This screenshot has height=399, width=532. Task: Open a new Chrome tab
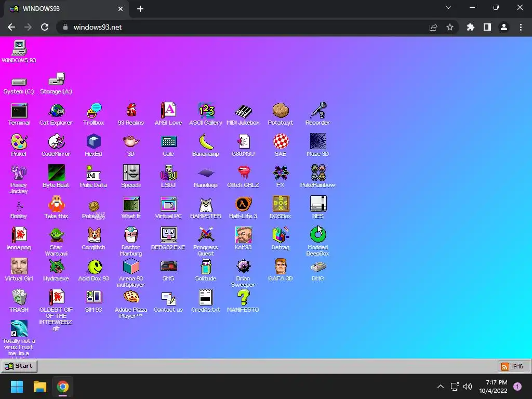point(140,9)
